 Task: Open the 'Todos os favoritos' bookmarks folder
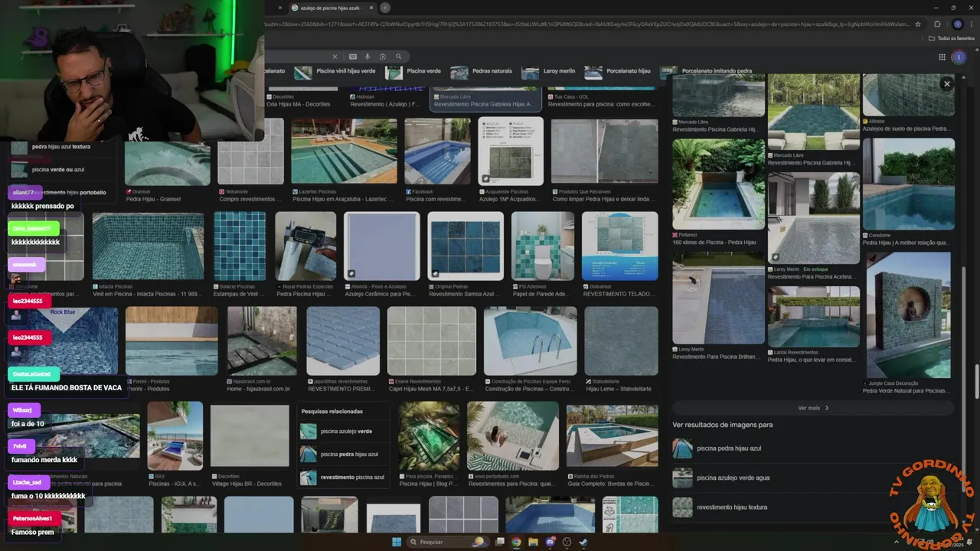pyautogui.click(x=952, y=38)
